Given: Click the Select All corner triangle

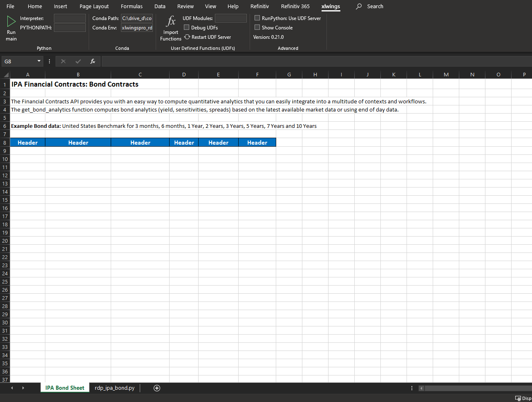Looking at the screenshot, I should (x=5, y=74).
